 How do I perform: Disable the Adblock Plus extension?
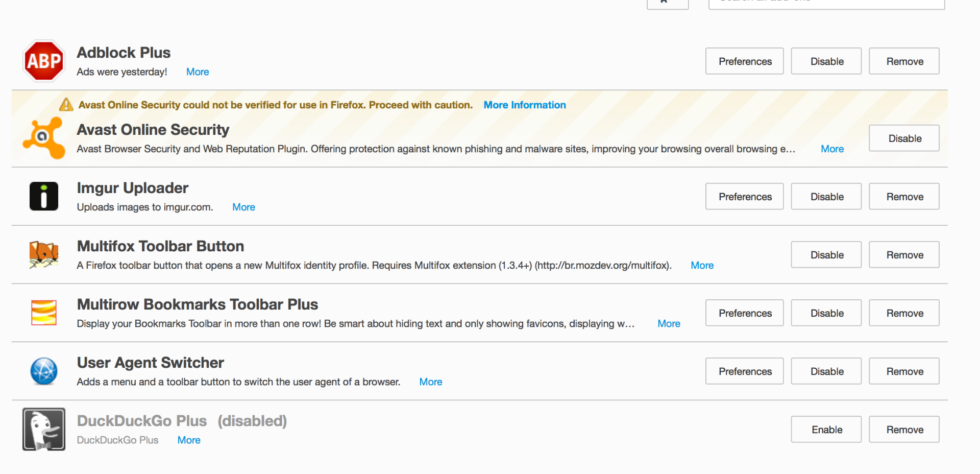pyautogui.click(x=826, y=61)
